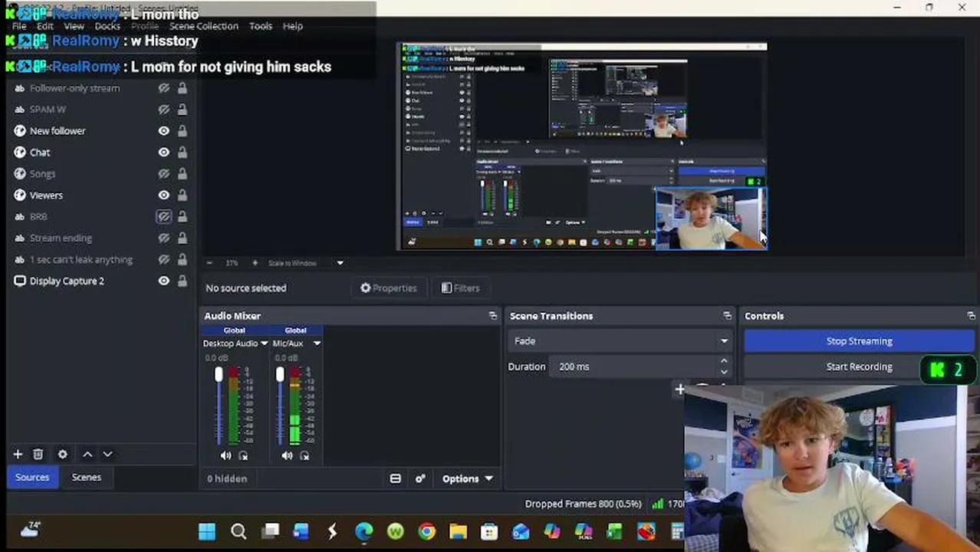Click the lock icon on Viewers source
980x552 pixels.
[183, 195]
